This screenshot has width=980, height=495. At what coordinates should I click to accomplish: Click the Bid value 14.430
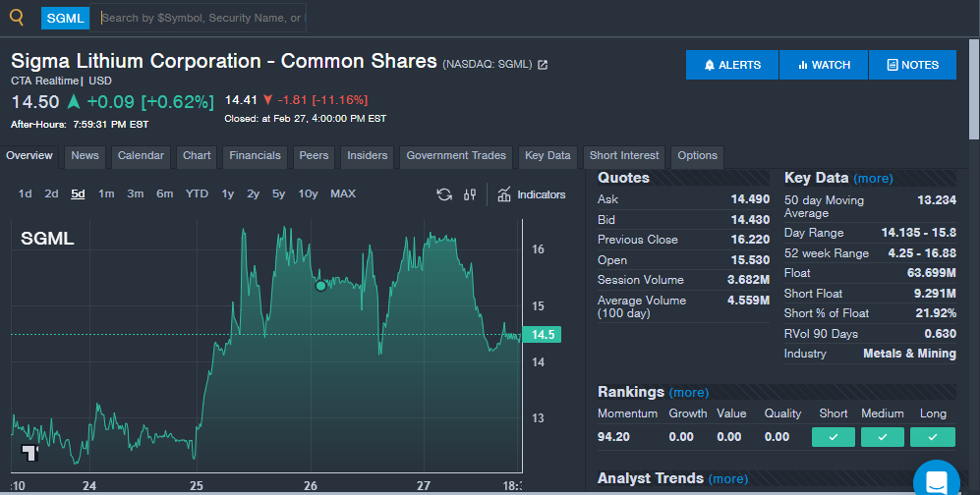[x=750, y=220]
